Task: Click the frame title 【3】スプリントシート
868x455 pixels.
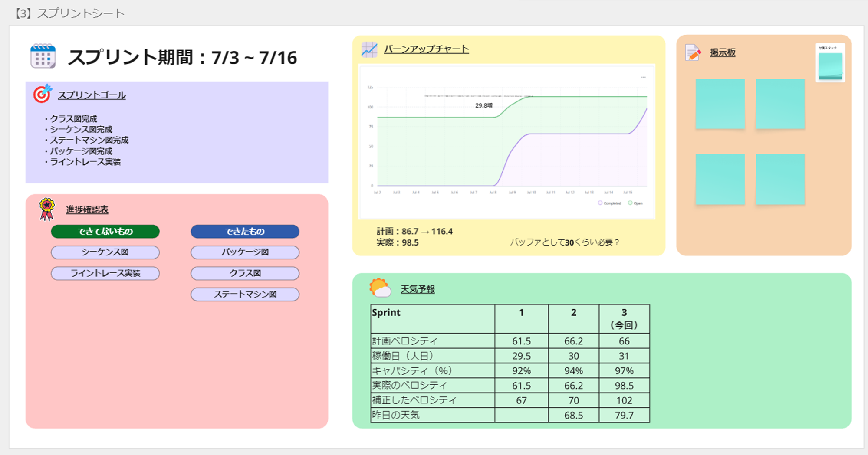Action: pyautogui.click(x=69, y=13)
